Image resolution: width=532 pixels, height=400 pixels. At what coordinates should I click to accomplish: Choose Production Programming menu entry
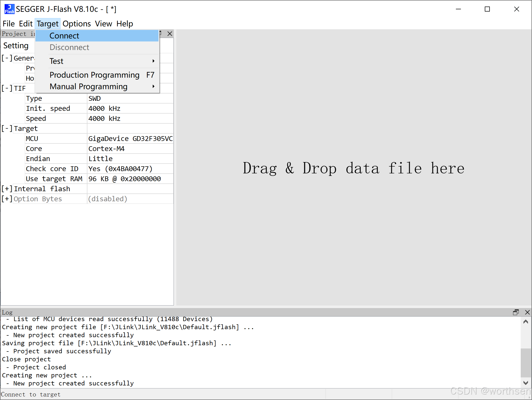coord(94,75)
